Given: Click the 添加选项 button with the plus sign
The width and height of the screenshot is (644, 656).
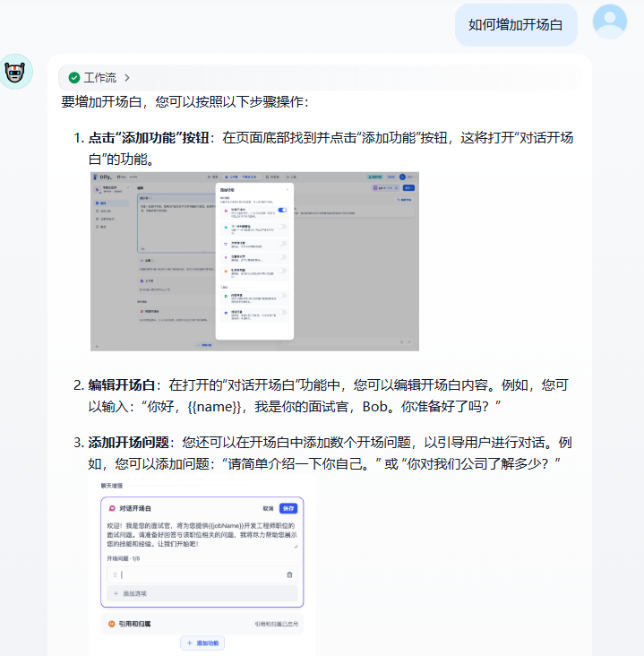Looking at the screenshot, I should point(202,593).
